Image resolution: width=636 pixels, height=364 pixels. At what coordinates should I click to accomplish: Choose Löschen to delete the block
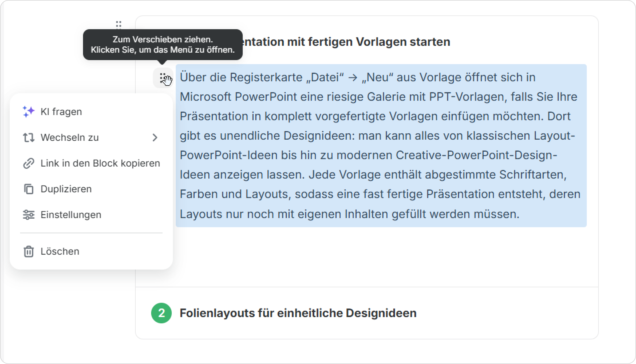(x=60, y=252)
